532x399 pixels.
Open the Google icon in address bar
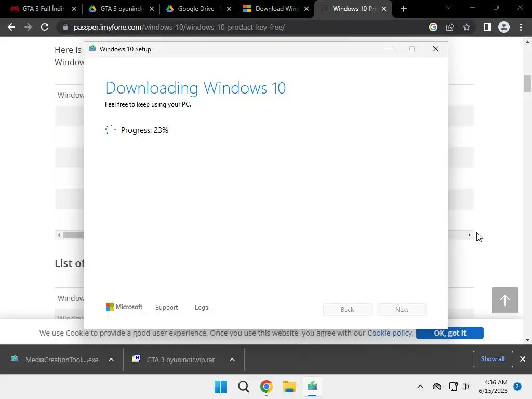point(433,27)
